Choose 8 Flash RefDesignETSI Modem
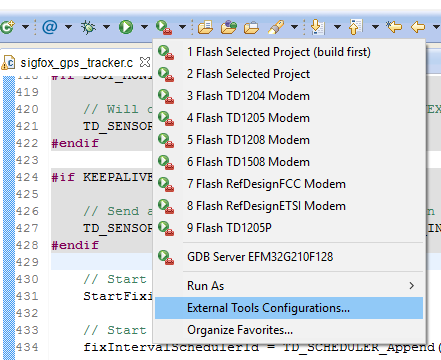Screen dimensions: 441x360 point(289,206)
